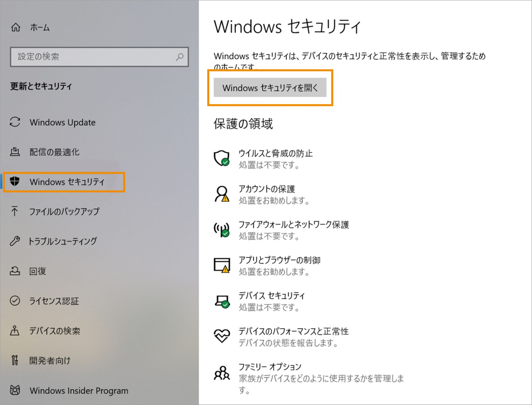Click 処置は不要です under ウイルスと脅威の防止
Image resolution: width=532 pixels, height=405 pixels.
pos(269,165)
